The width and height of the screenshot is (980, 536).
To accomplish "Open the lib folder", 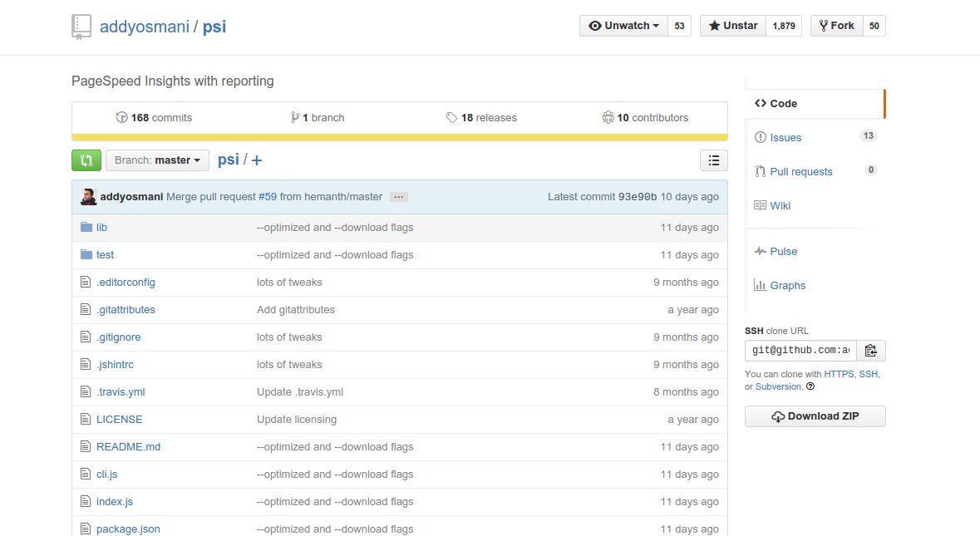I will pos(102,228).
